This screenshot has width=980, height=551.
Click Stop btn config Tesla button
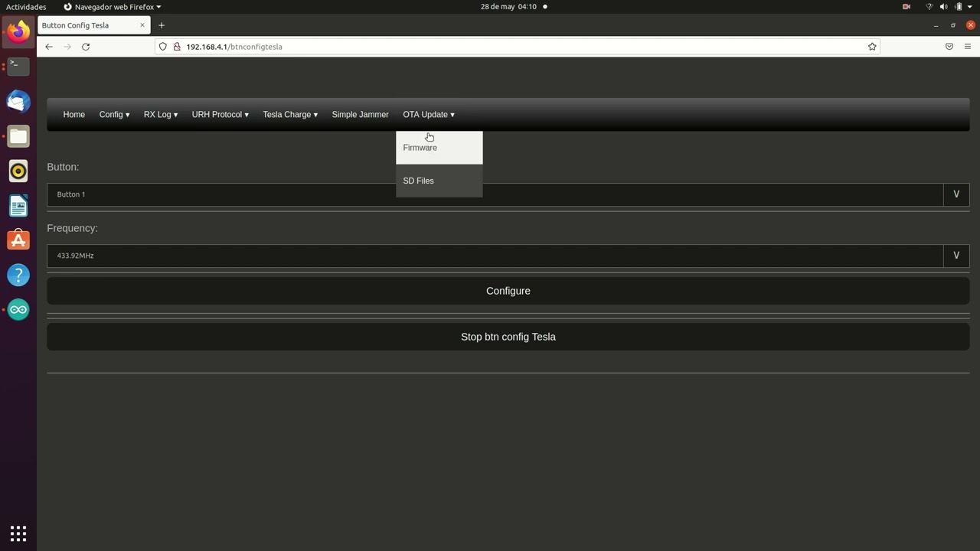[x=508, y=337]
